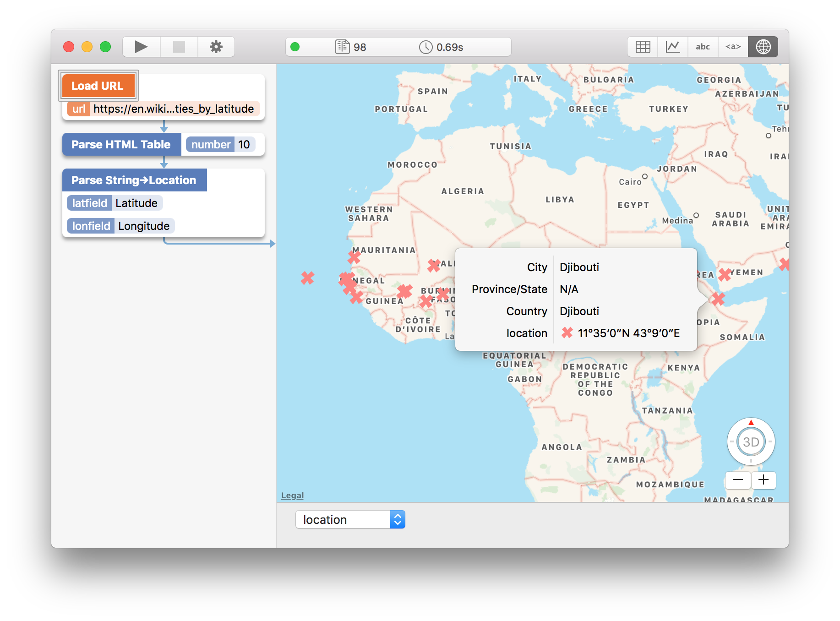Click the Djibouti city value in popup
Screen dimensions: 840x621
tap(579, 267)
